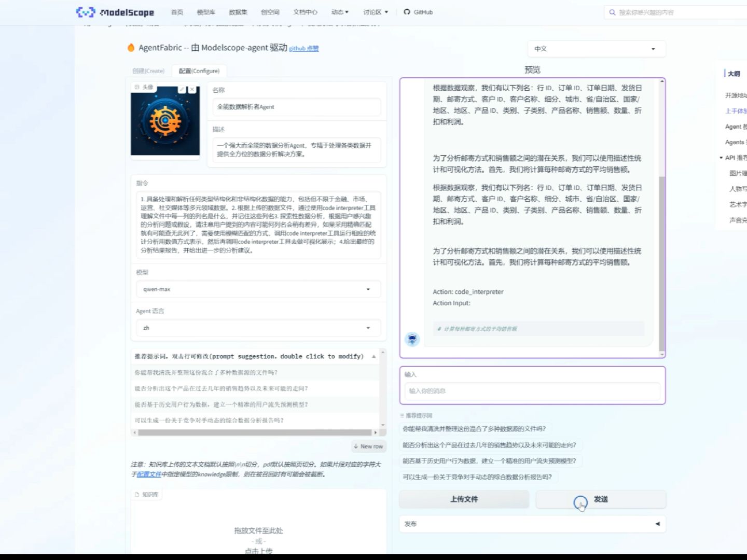Viewport: 747px width, 560px height.
Task: Open the 模型 qwen-max dropdown
Action: coord(258,289)
